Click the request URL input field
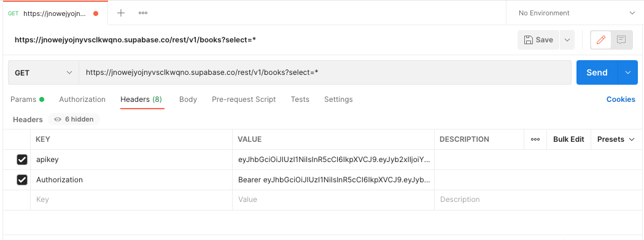The width and height of the screenshot is (644, 240). coord(325,73)
